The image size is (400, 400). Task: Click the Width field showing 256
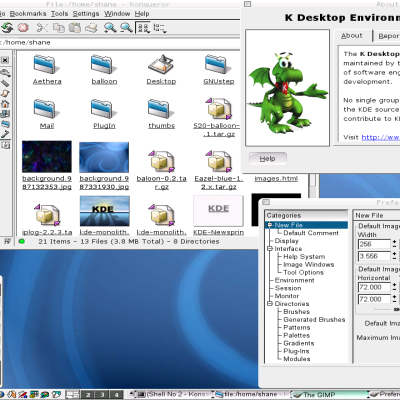(x=374, y=244)
